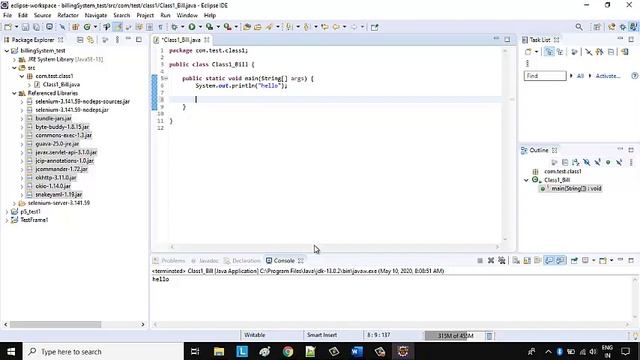Open the Source menu
Viewport: 640px width, 360px height.
click(42, 15)
